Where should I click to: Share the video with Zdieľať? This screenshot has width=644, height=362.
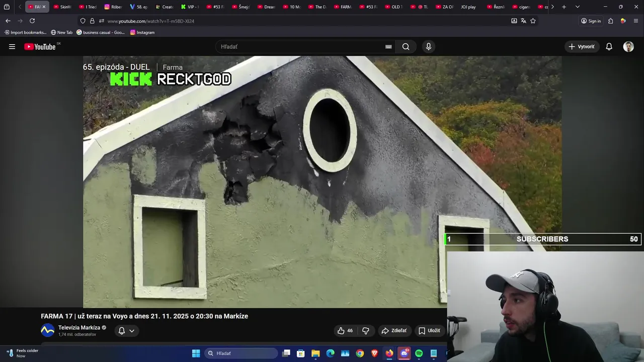[x=394, y=330]
